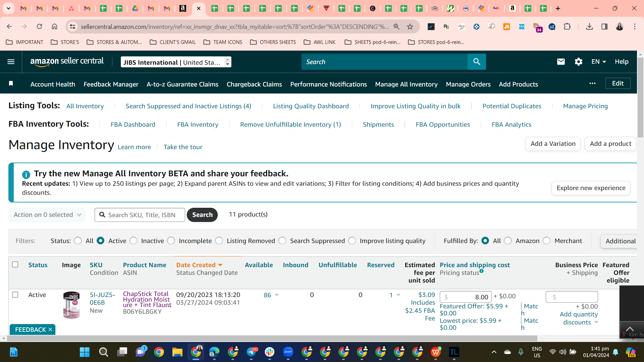Select Status All radio button

pos(78,241)
